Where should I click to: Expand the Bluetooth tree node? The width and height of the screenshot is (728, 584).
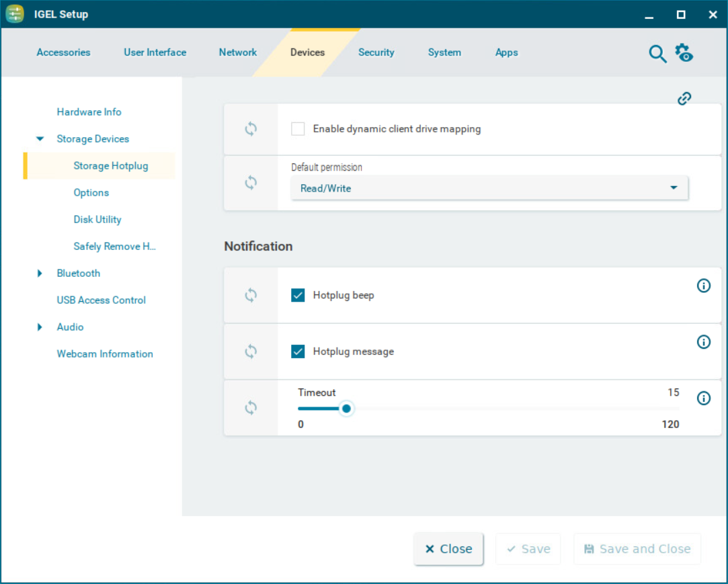pos(40,274)
